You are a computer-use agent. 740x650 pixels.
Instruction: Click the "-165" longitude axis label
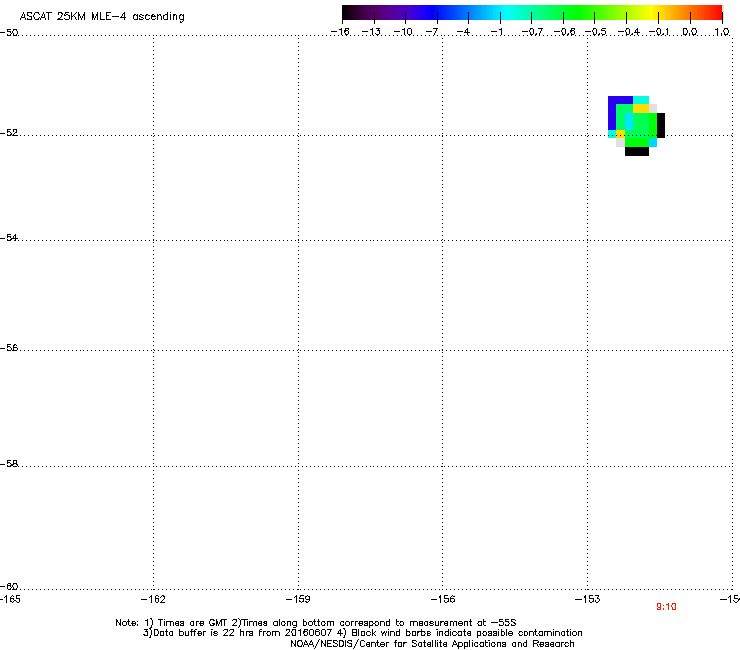[x=10, y=599]
